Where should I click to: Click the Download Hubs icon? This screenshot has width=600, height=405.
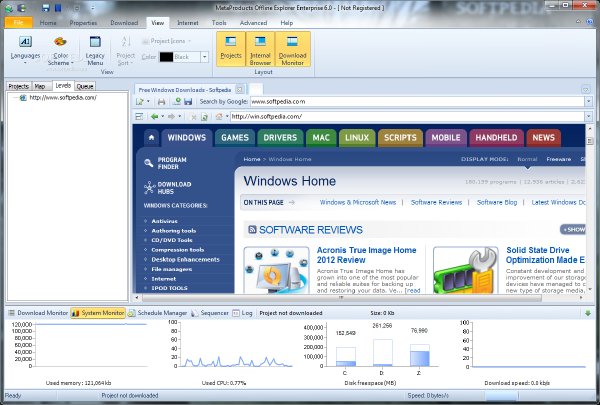point(149,188)
